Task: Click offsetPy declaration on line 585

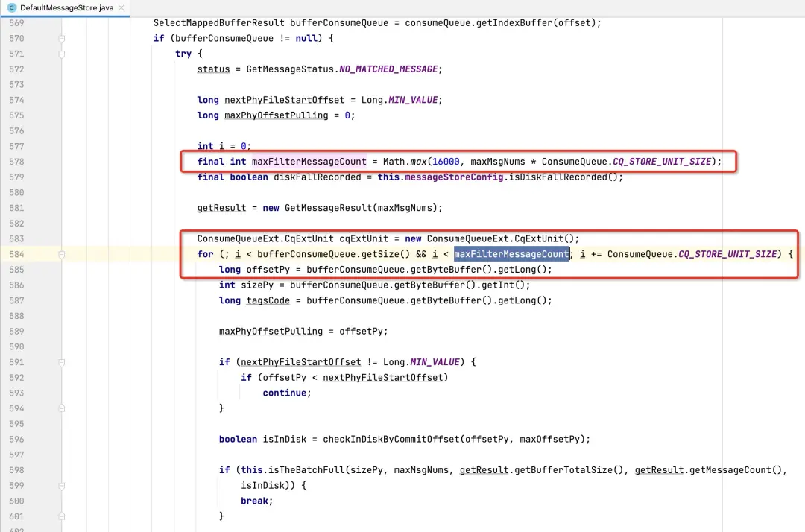Action: point(268,269)
